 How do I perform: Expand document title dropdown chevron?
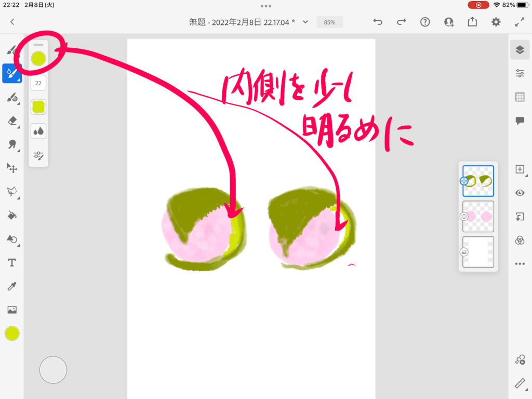305,22
